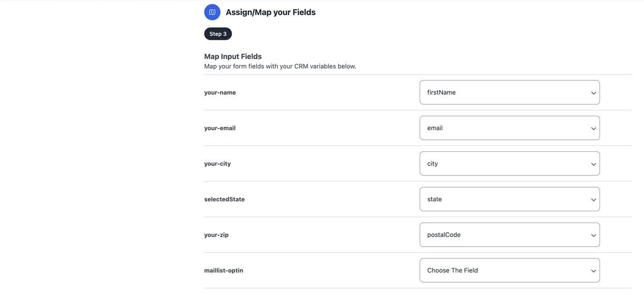Open the state dropdown for selectedState
Viewport: 644px width, 295px height.
coord(509,199)
